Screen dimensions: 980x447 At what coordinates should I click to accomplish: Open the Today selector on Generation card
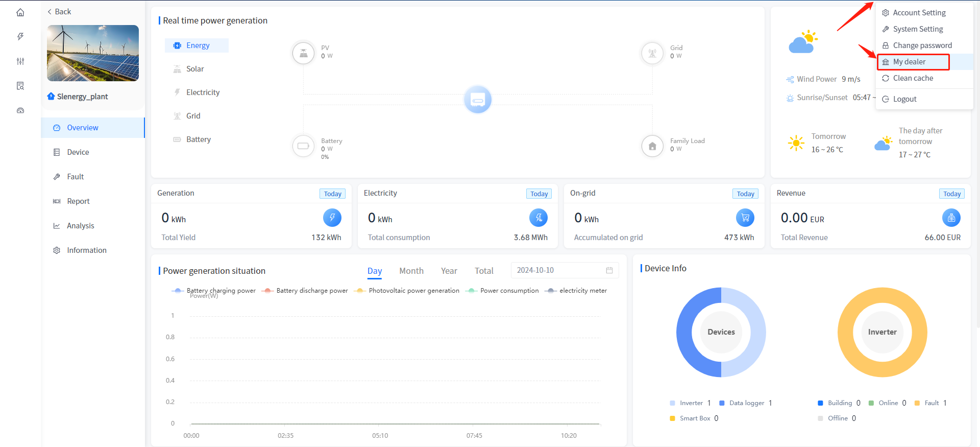(x=332, y=194)
